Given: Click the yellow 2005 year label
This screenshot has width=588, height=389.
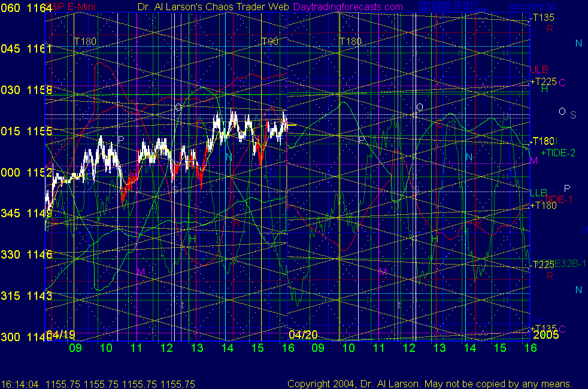Looking at the screenshot, I should click(545, 334).
